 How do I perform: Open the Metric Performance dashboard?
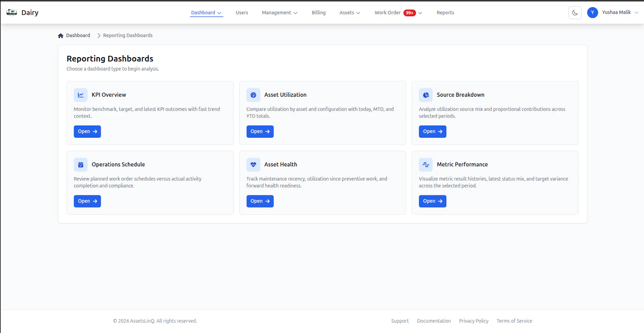pos(433,201)
